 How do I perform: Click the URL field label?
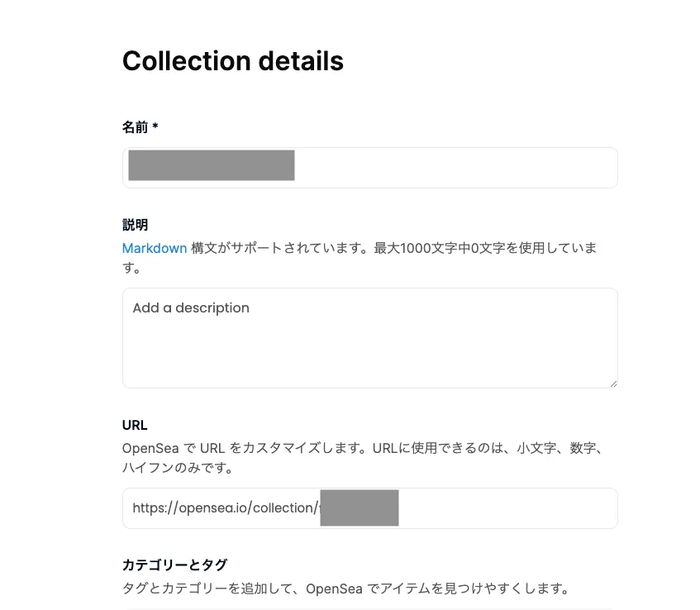coord(135,425)
